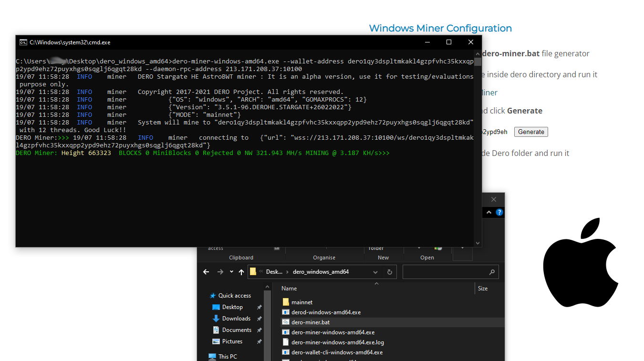
Task: Click the dero-wallet-cli exe file icon
Action: point(286,352)
